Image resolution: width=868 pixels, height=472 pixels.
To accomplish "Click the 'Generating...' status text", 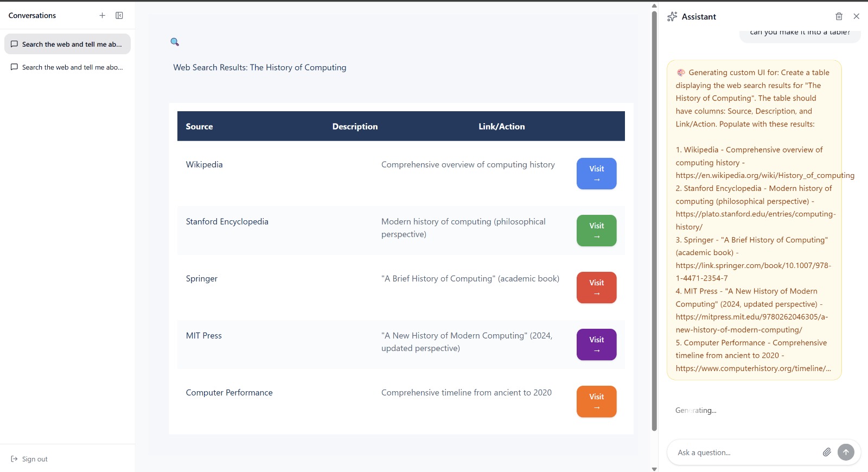I will pos(695,410).
